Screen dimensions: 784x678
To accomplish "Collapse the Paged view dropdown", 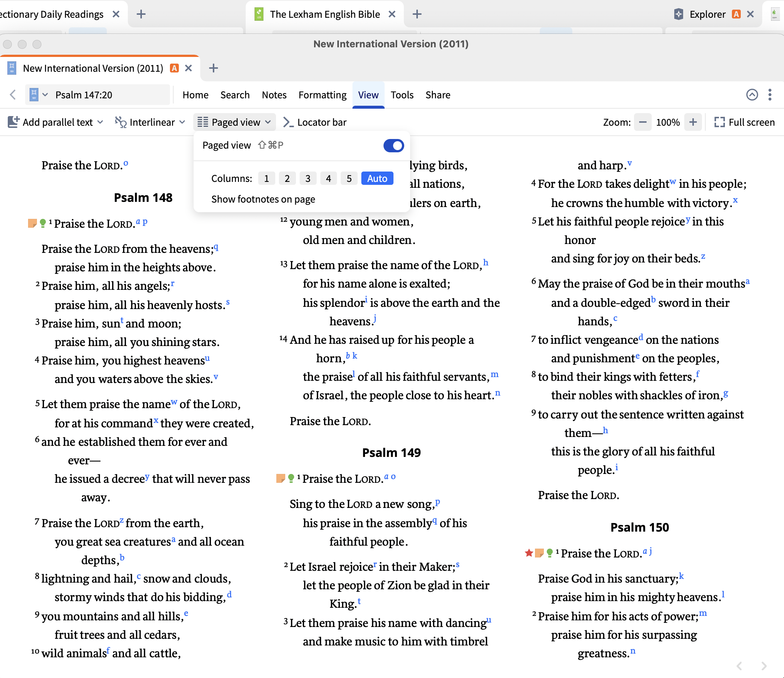I will tap(268, 122).
